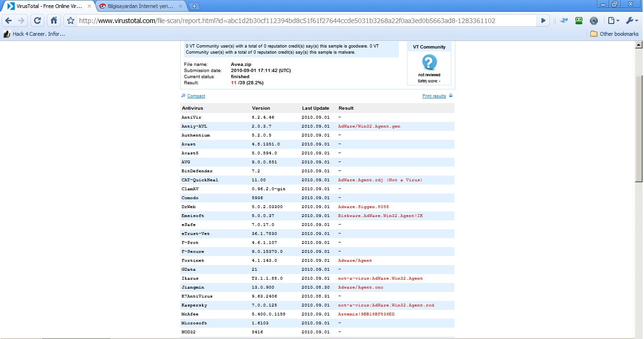Go forward with the forward arrow button
This screenshot has height=339, width=644.
pyautogui.click(x=21, y=21)
